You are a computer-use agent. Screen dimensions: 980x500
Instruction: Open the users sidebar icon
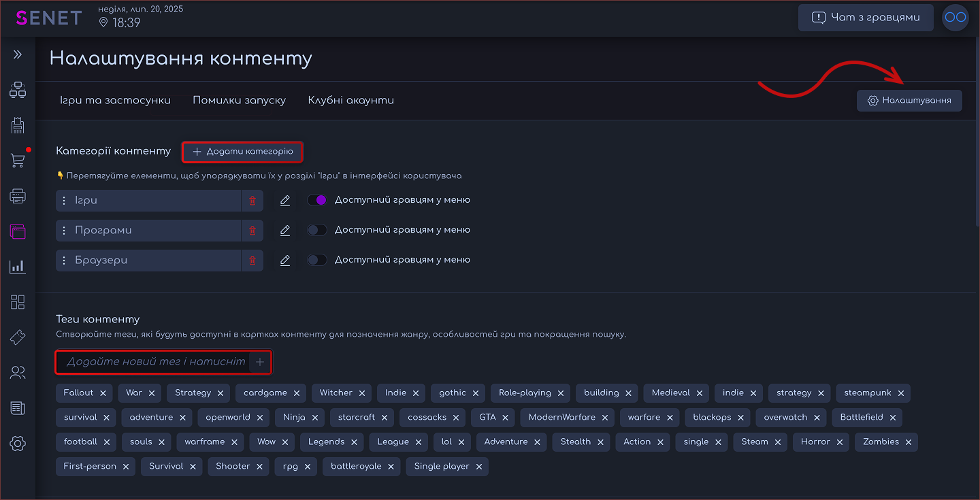(x=18, y=372)
